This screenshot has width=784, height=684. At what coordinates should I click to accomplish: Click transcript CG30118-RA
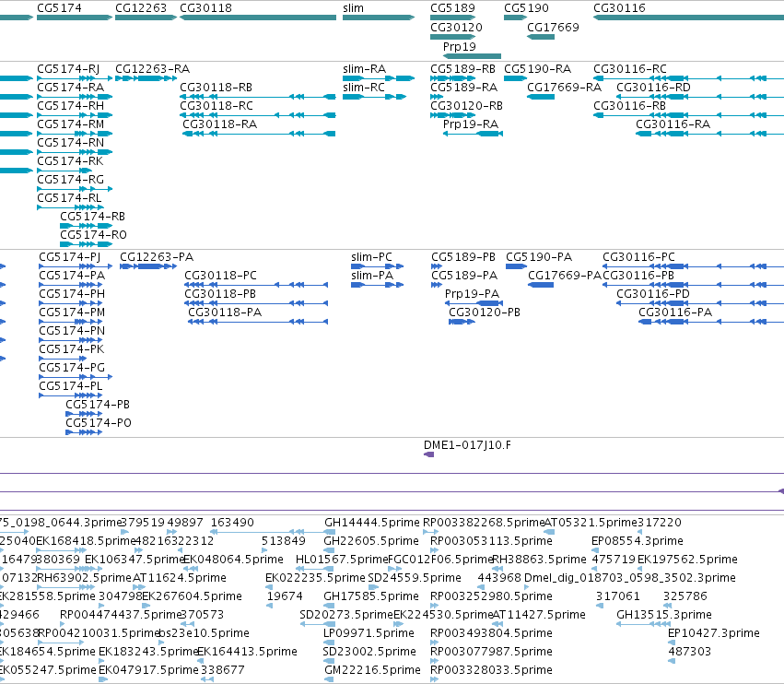[x=219, y=124]
